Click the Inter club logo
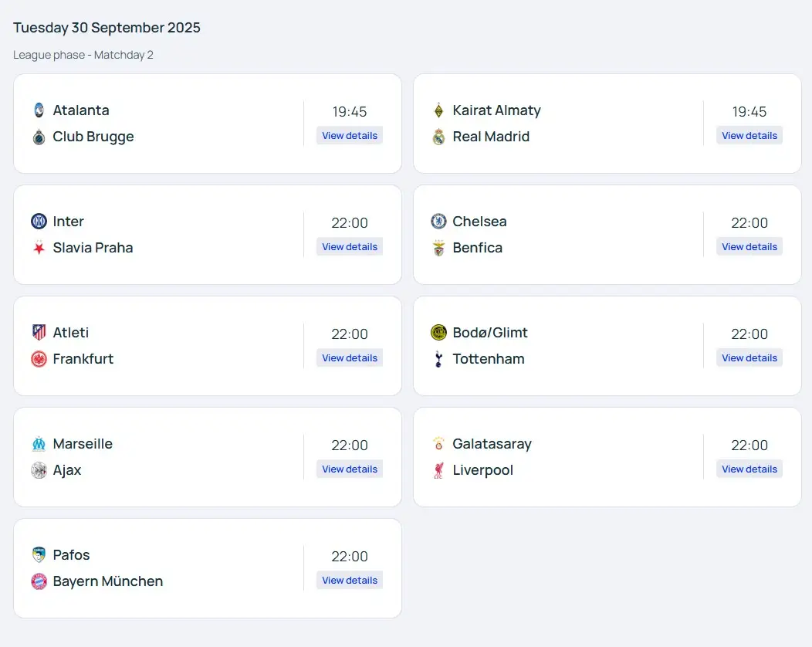The height and width of the screenshot is (647, 812). [x=39, y=222]
